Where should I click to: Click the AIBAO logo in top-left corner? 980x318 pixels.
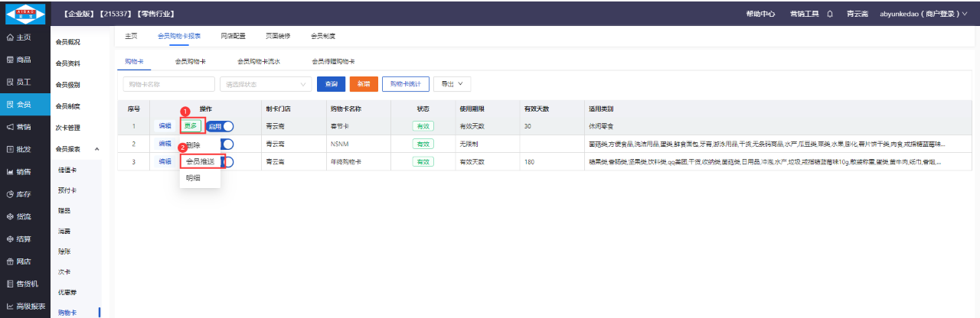tap(25, 14)
